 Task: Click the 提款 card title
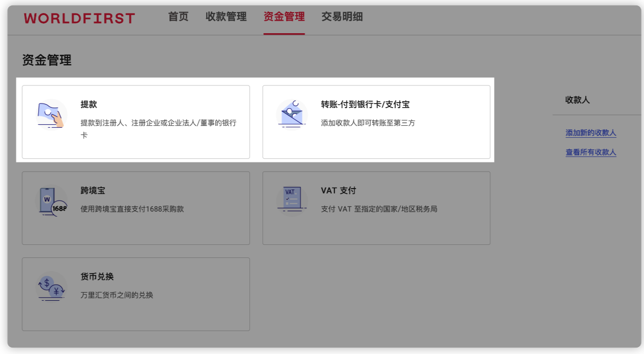coord(89,105)
